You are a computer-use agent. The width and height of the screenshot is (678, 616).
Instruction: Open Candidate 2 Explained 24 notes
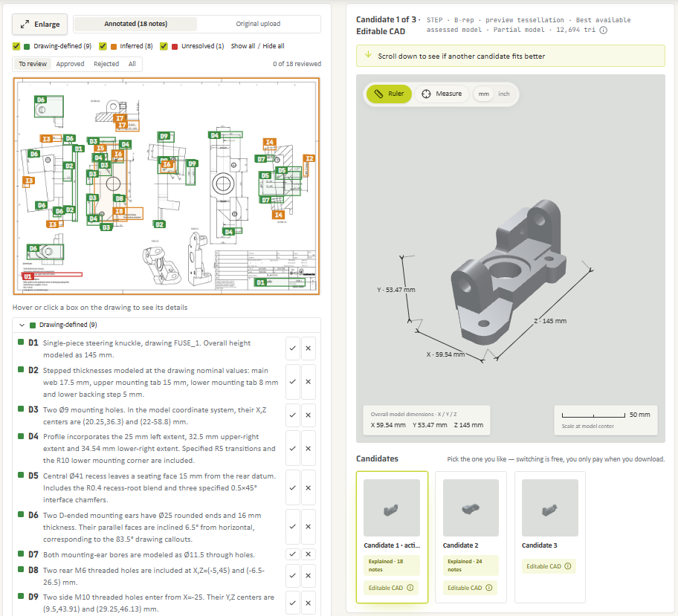pyautogui.click(x=471, y=565)
